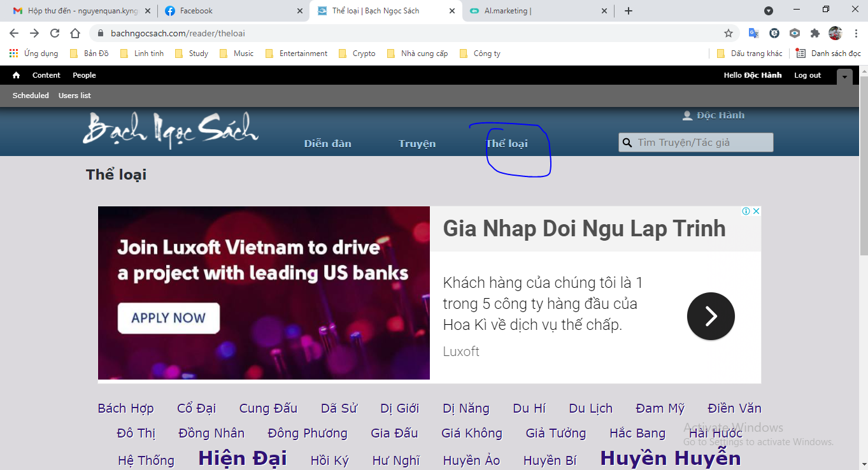Screen dimensions: 868x470
Task: Bookmark this page with star icon
Action: pyautogui.click(x=728, y=33)
